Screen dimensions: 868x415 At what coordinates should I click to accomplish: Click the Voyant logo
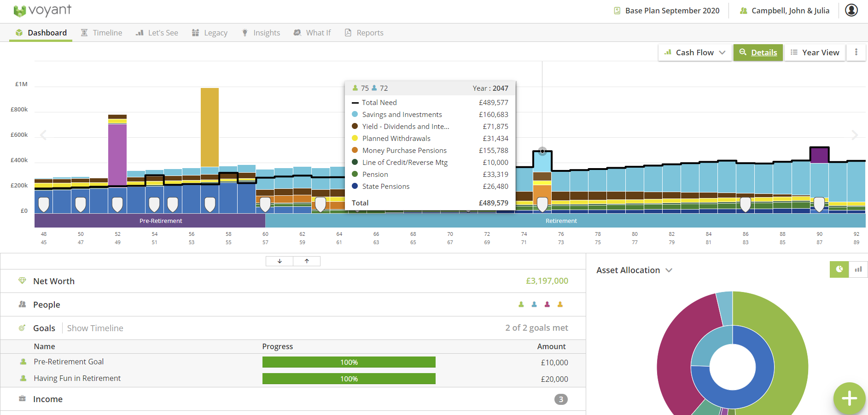coord(42,10)
